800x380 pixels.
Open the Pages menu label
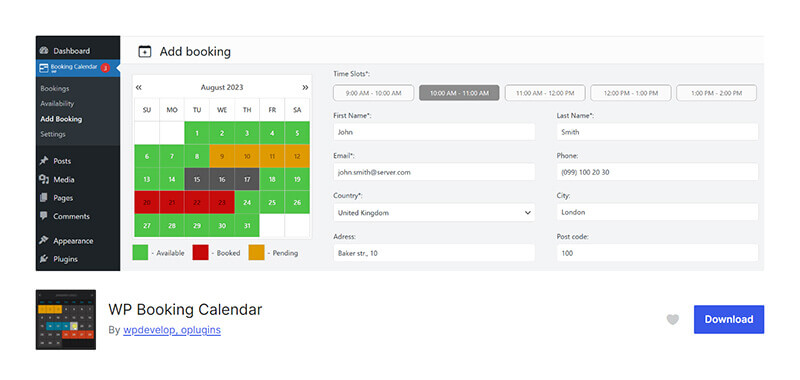point(63,198)
